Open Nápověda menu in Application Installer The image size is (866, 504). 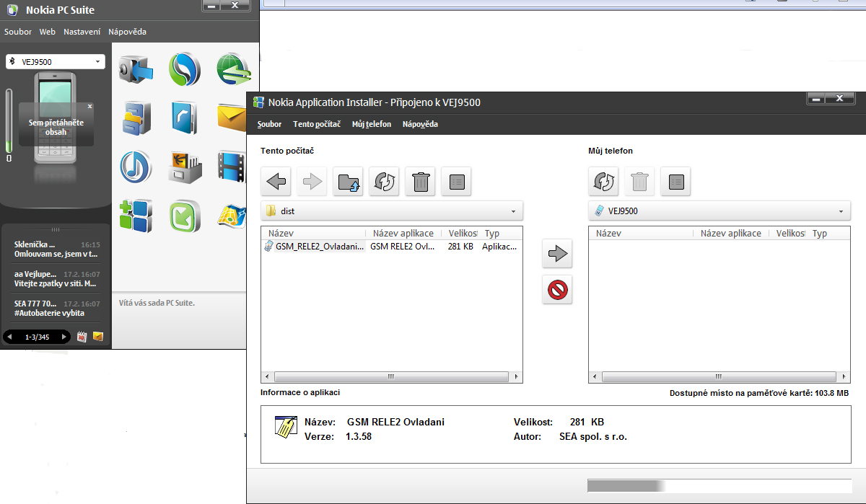point(420,124)
